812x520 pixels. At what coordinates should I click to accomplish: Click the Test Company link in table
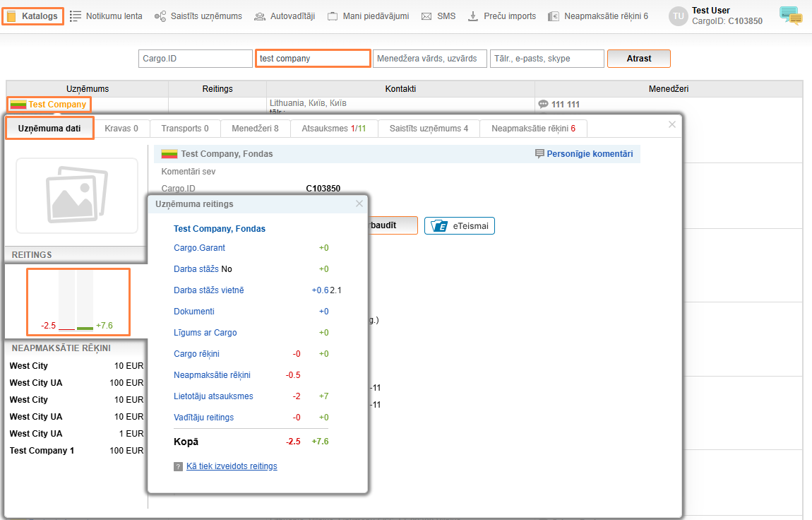(57, 105)
